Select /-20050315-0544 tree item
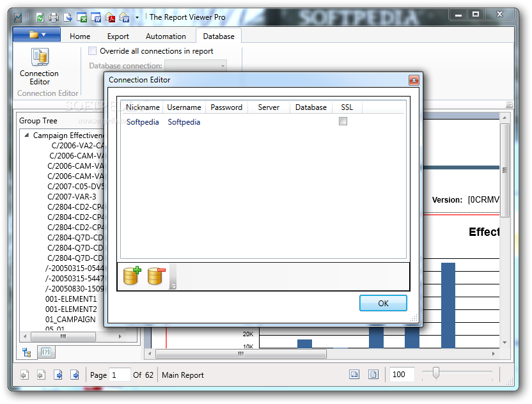The width and height of the screenshot is (532, 404). click(x=75, y=268)
